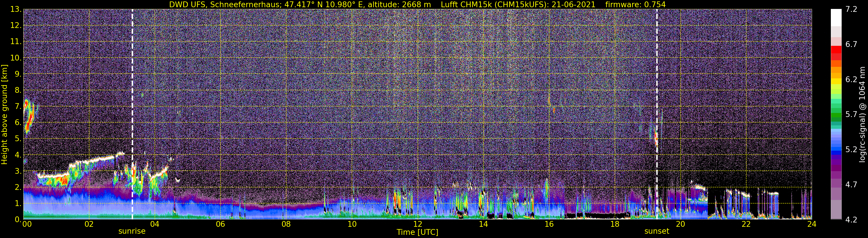Screen dimensions: 868x238
Task: Click the y-axis tick label '4.'
Action: coord(18,155)
